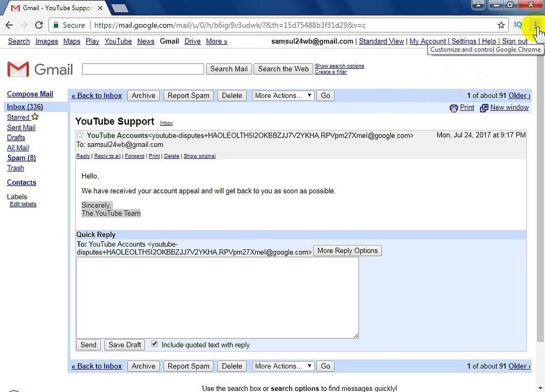Click the green Secure padlock icon
This screenshot has width=545, height=392.
coord(56,25)
